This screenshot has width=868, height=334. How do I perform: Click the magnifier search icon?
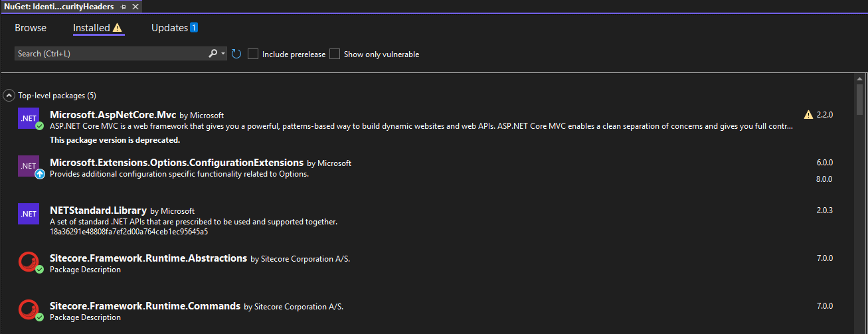click(213, 54)
